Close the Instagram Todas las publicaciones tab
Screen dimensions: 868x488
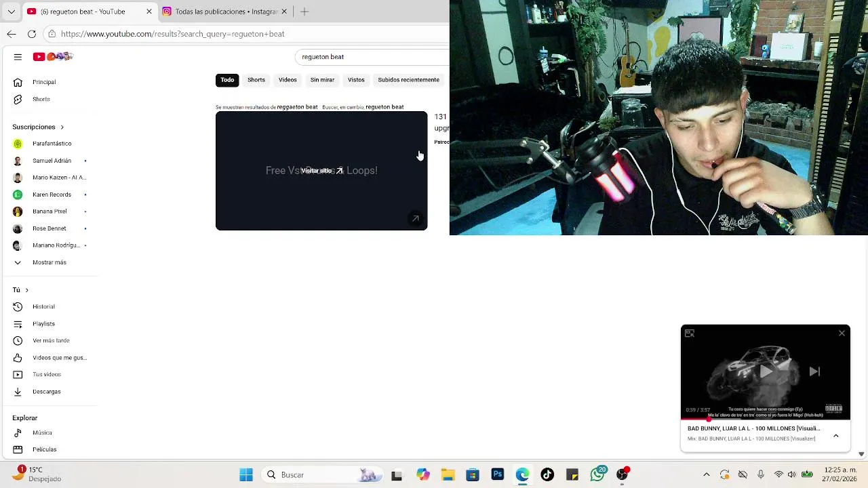284,12
